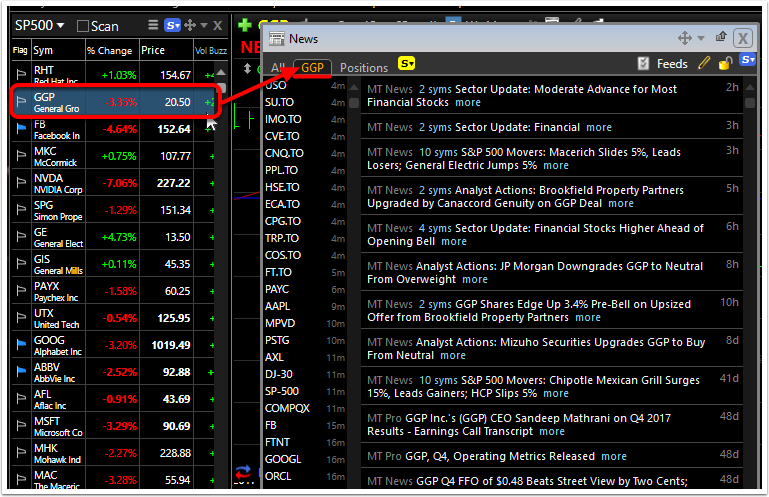Select the GE General Electric row symbol
Viewport: 769px width, 497px height.
[x=41, y=232]
